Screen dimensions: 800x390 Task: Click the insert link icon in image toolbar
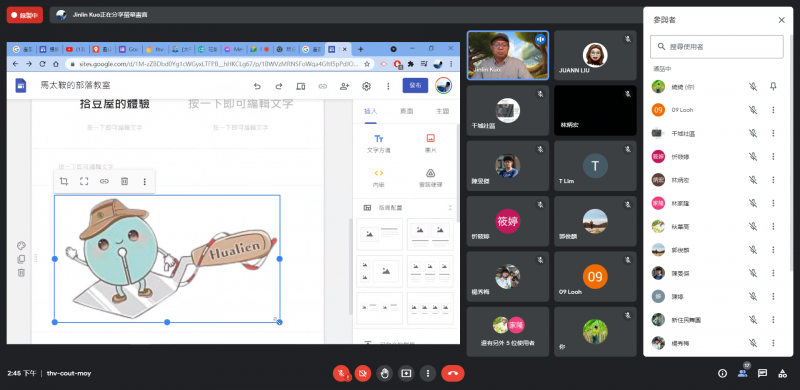[x=104, y=181]
